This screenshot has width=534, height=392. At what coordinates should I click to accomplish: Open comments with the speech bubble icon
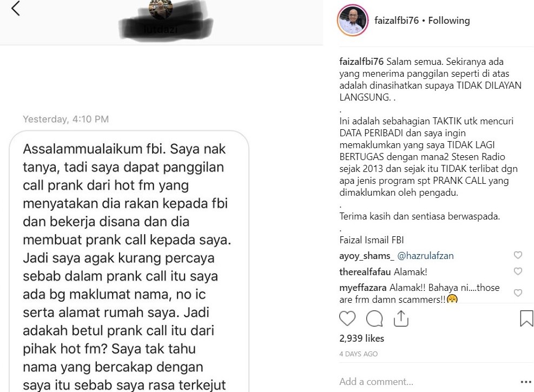[x=374, y=319]
